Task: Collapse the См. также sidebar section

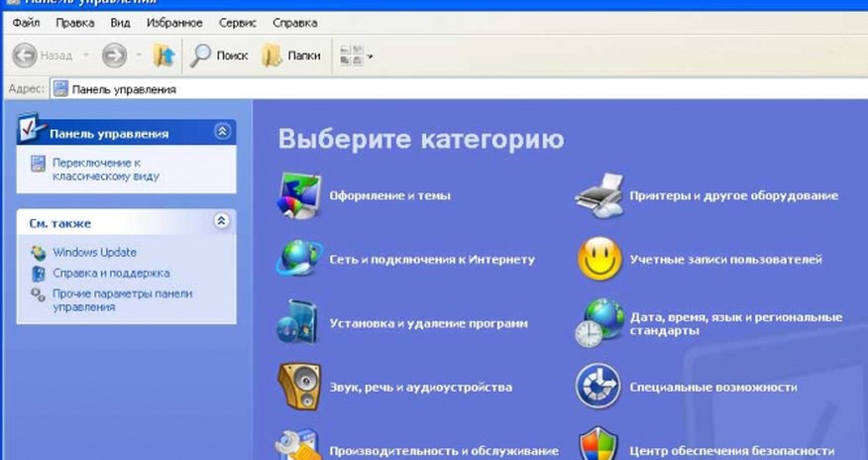Action: point(221,221)
